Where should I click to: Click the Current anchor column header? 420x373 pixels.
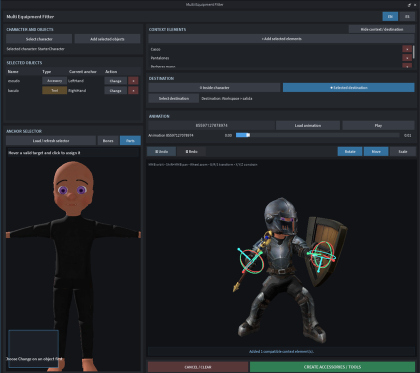83,71
